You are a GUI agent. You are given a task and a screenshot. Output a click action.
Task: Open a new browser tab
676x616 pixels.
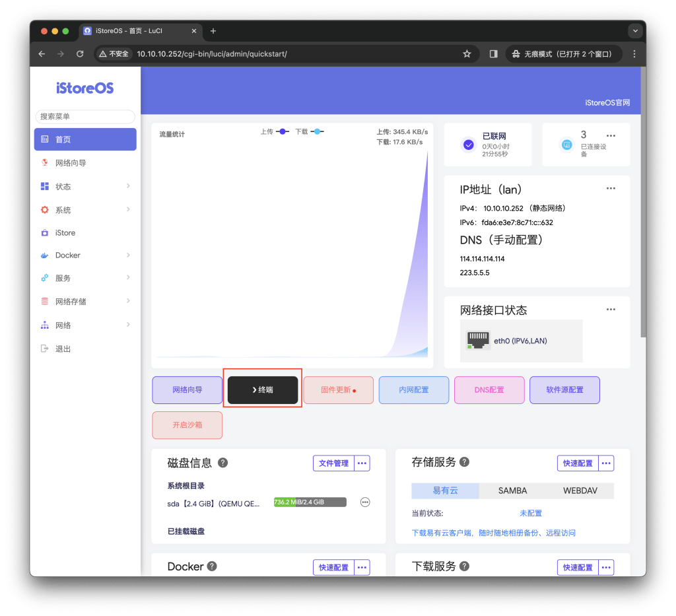pos(213,31)
